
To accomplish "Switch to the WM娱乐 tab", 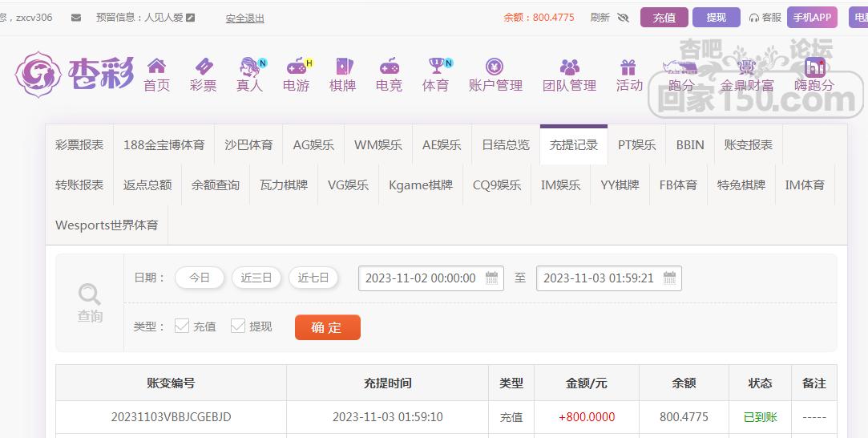I will pos(378,145).
